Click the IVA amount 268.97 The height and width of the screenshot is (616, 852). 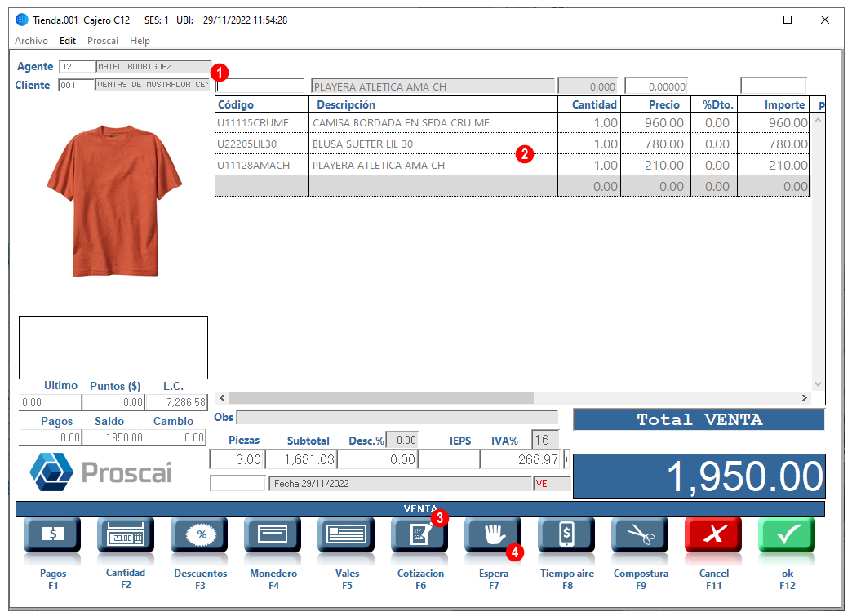point(520,459)
